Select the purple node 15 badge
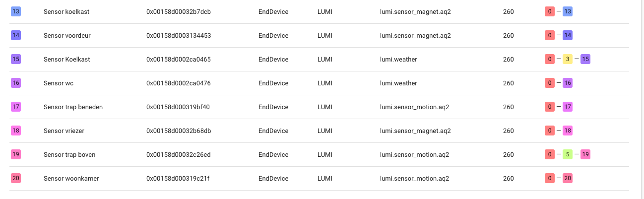Image resolution: width=644 pixels, height=199 pixels. 16,59
